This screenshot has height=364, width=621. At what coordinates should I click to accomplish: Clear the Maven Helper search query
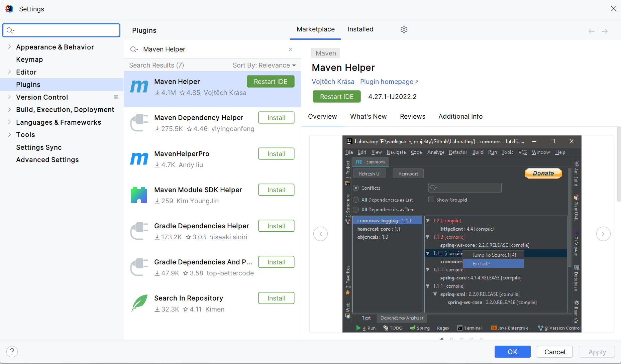(291, 49)
